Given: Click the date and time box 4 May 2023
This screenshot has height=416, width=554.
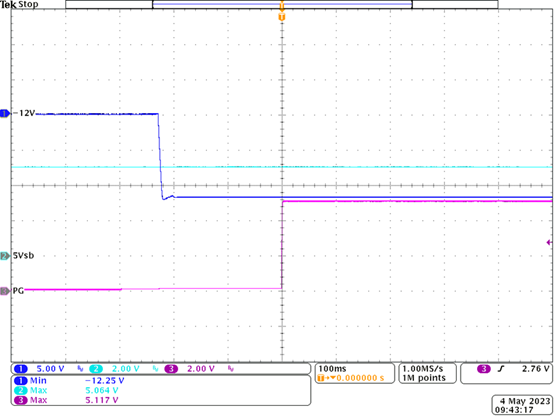Looking at the screenshot, I should [522, 405].
